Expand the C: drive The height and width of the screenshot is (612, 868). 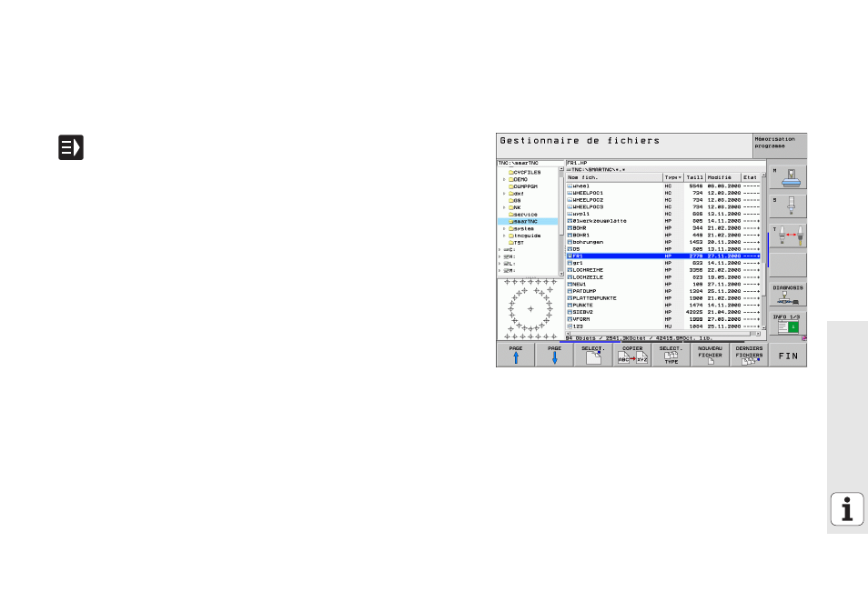[500, 249]
